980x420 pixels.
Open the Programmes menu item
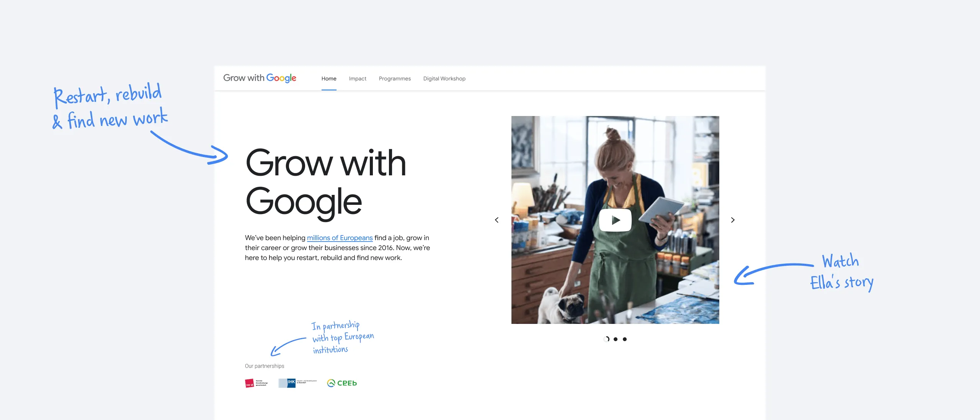(x=395, y=78)
